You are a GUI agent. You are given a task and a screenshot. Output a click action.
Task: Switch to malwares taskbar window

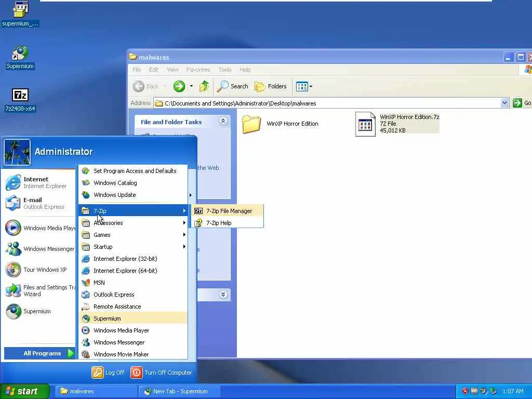click(96, 391)
